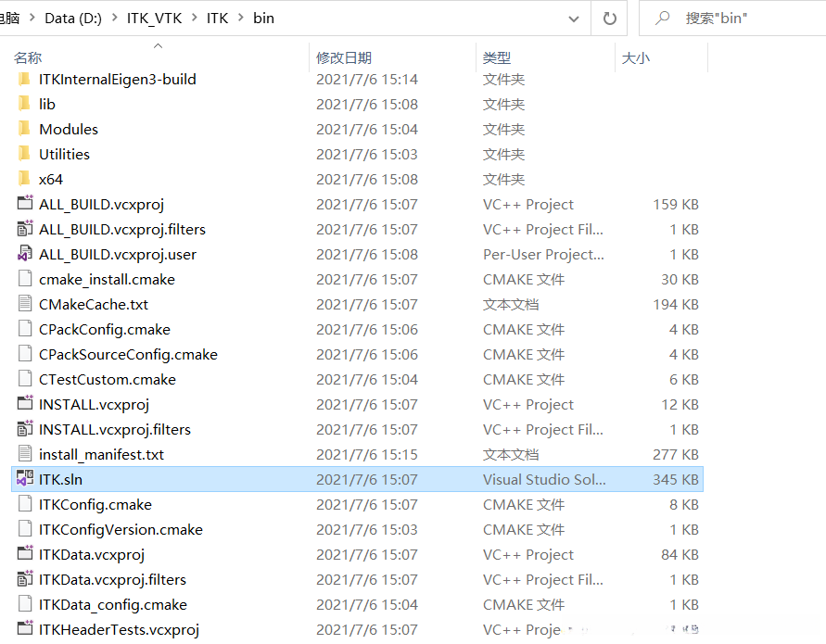This screenshot has width=826, height=644.
Task: Sort by the 类型 column header
Action: tap(497, 58)
